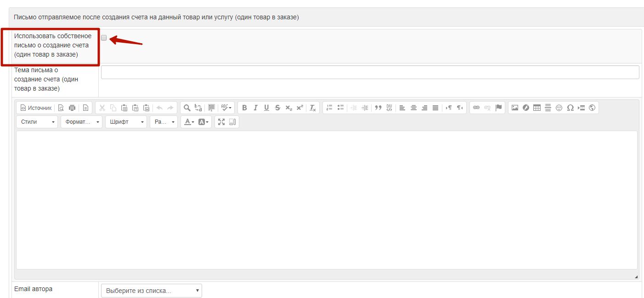Switch editor to Источник source view
Viewport: 644px width, 298px height.
(x=36, y=108)
